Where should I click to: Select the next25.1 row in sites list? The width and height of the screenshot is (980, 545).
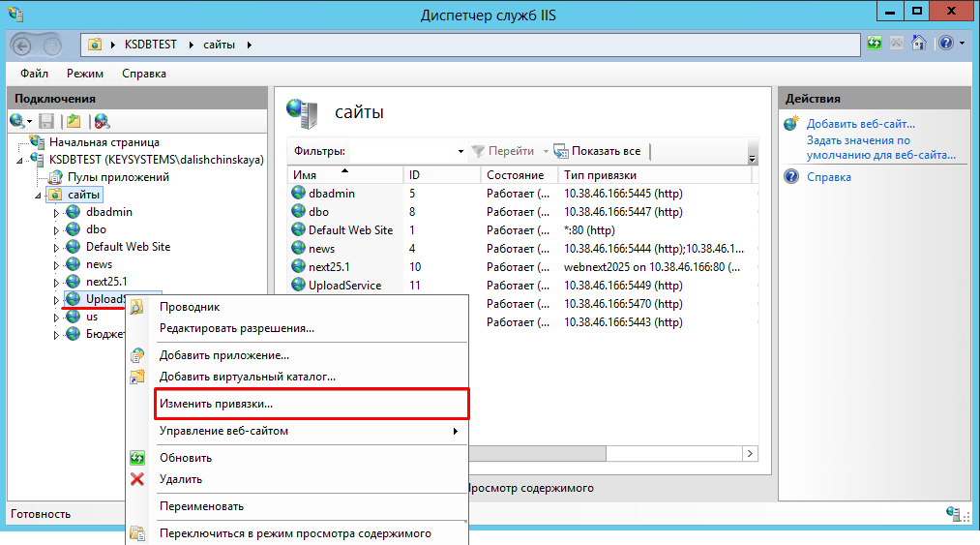coord(522,266)
